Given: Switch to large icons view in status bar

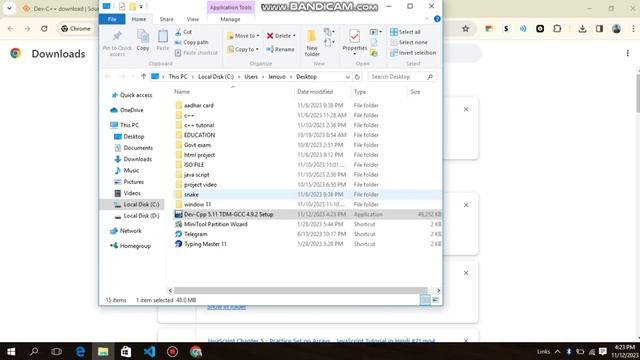Looking at the screenshot, I should click(436, 300).
